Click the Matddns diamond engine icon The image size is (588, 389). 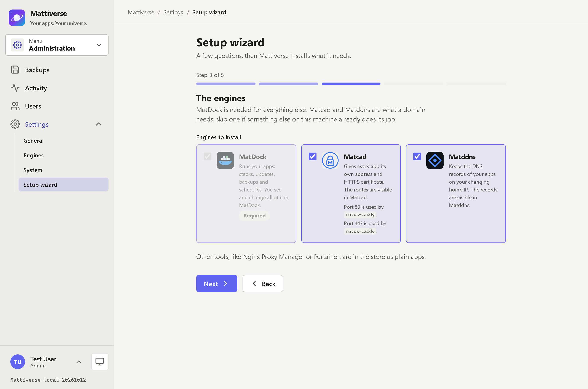[435, 160]
